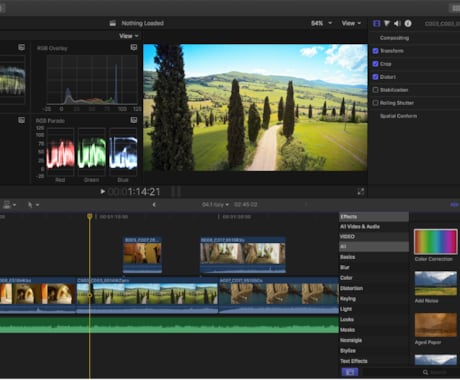
Task: Enable the Stabilization checkbox
Action: [x=375, y=90]
